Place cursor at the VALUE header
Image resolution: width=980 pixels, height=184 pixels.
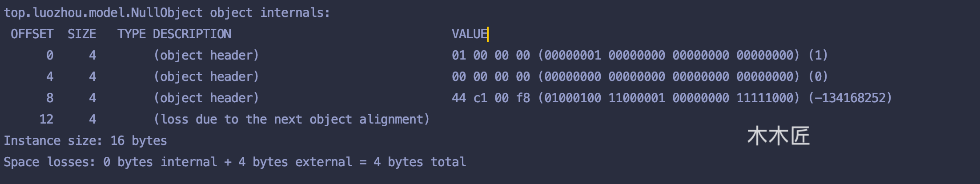coord(470,34)
